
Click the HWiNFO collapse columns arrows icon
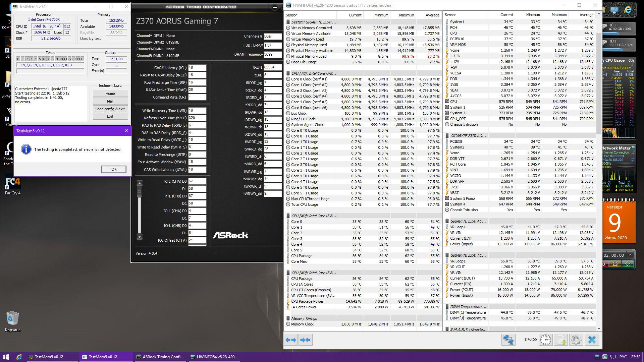(x=305, y=340)
